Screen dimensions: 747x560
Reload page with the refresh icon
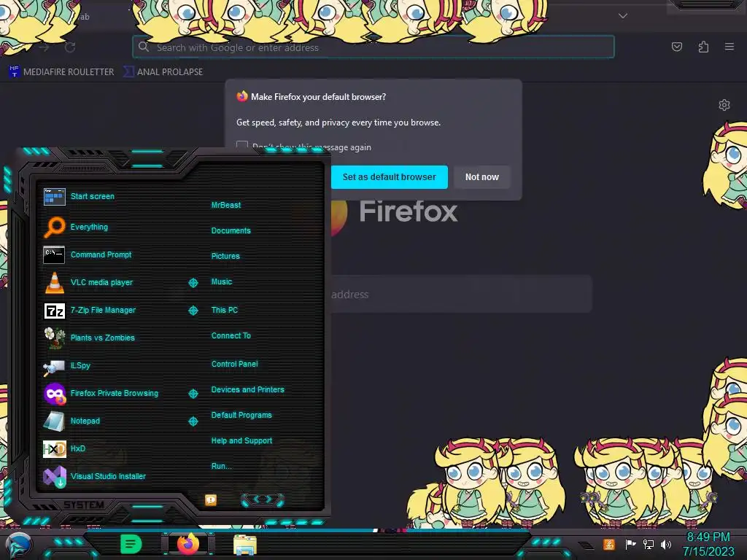point(70,47)
